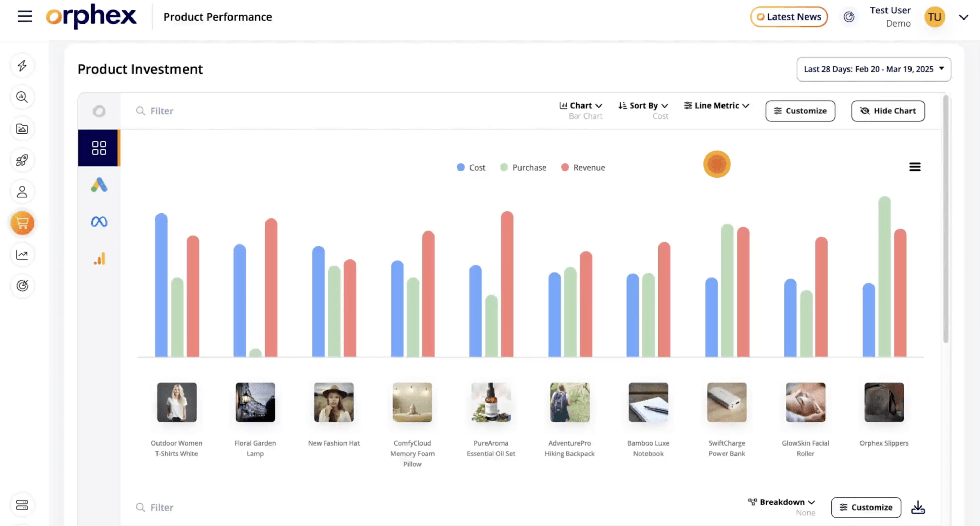Open the shopping cart sidebar section
This screenshot has width=980, height=526.
[x=23, y=223]
